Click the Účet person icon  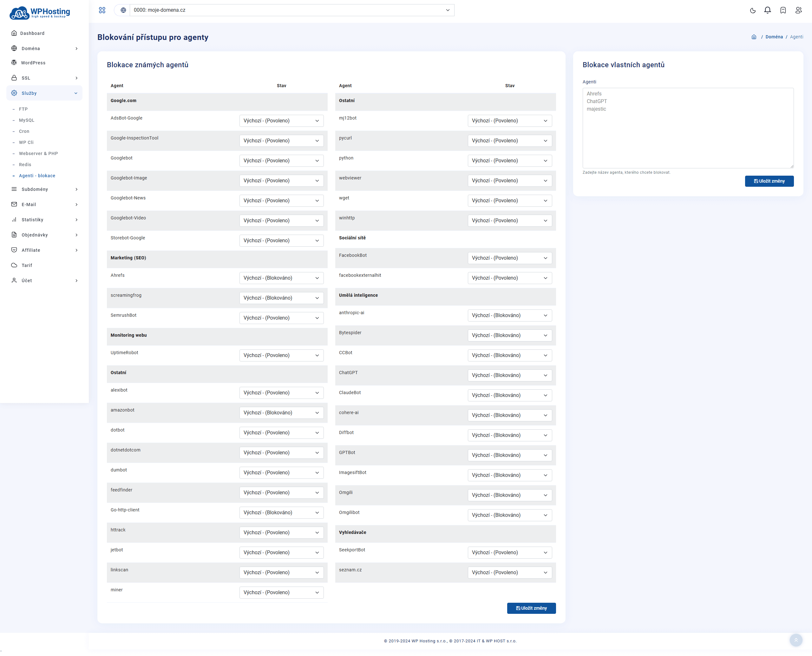pyautogui.click(x=14, y=280)
